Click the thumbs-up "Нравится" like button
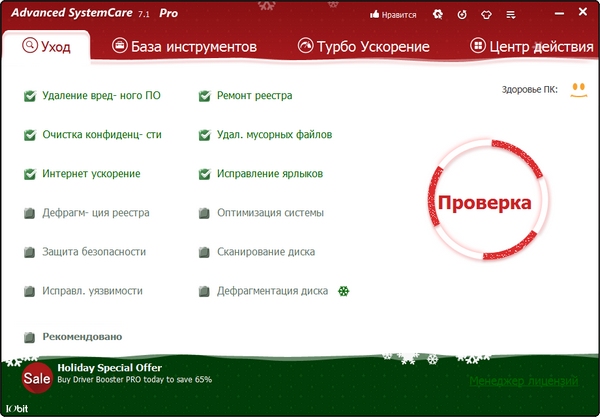The image size is (600, 417). click(393, 15)
